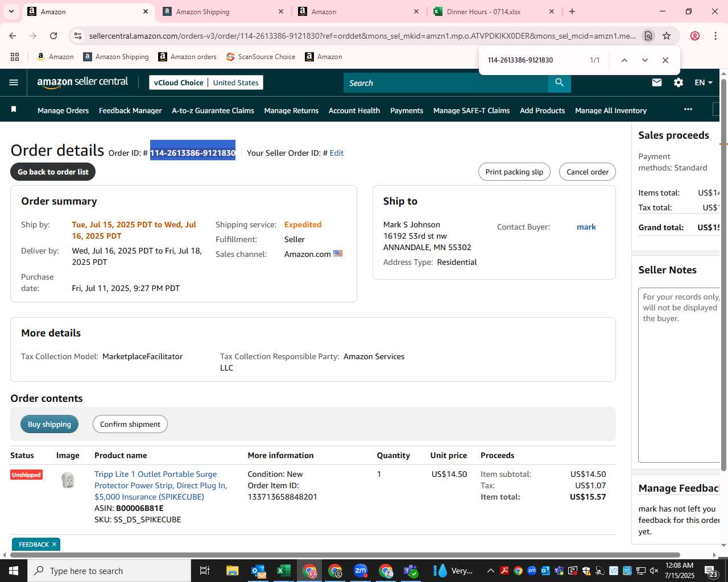Close the Amazon Shipping tab
The width and height of the screenshot is (728, 582).
point(281,11)
